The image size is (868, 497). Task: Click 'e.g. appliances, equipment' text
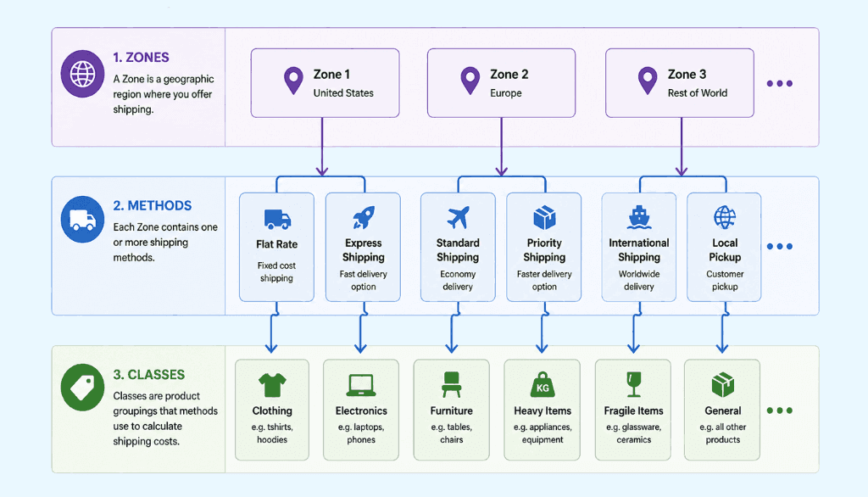coord(542,433)
